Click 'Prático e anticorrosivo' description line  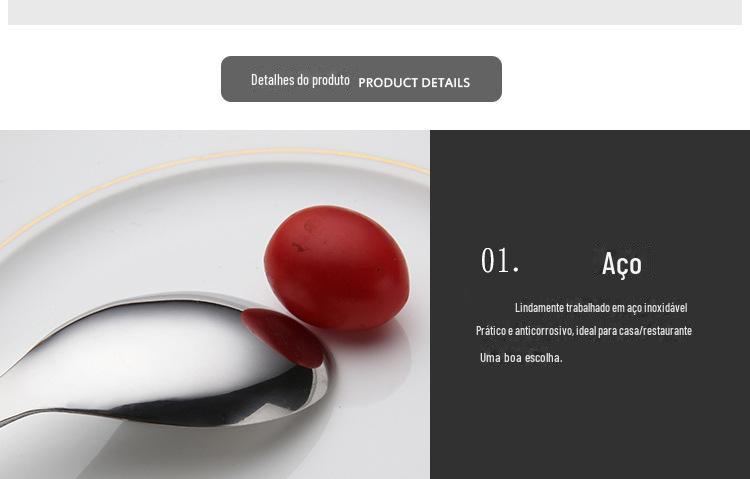584,331
